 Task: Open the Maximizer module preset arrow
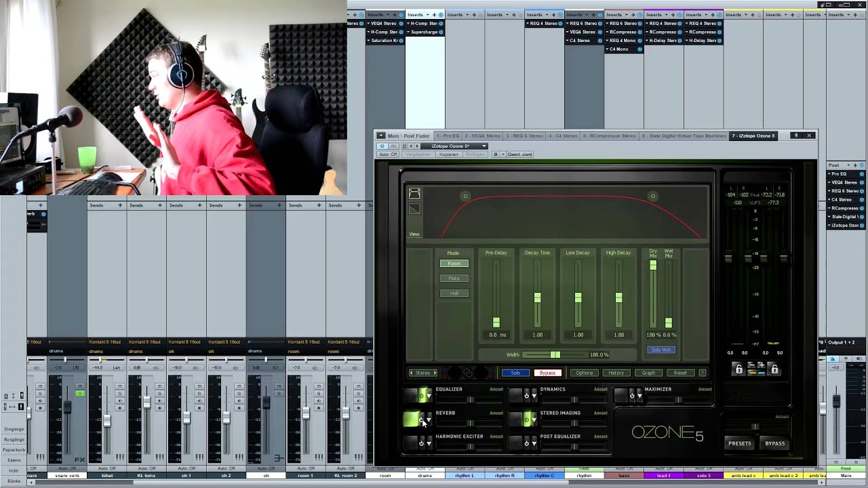[x=640, y=396]
